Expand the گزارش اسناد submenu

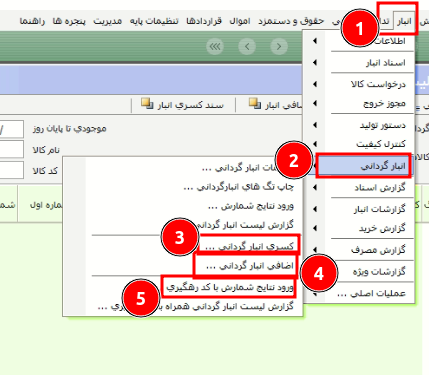click(359, 188)
